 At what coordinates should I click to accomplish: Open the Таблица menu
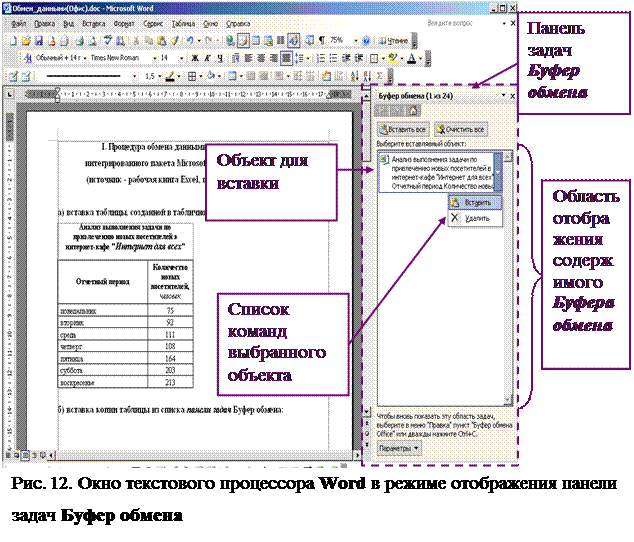click(x=183, y=23)
